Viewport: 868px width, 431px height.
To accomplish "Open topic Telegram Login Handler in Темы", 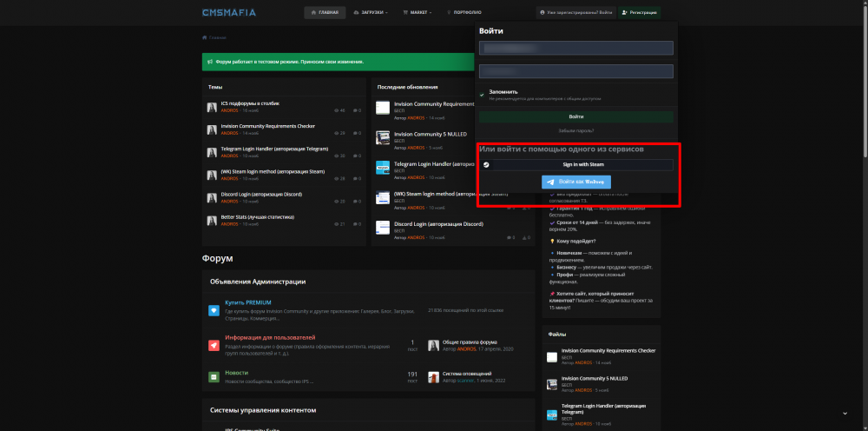I will click(x=274, y=149).
